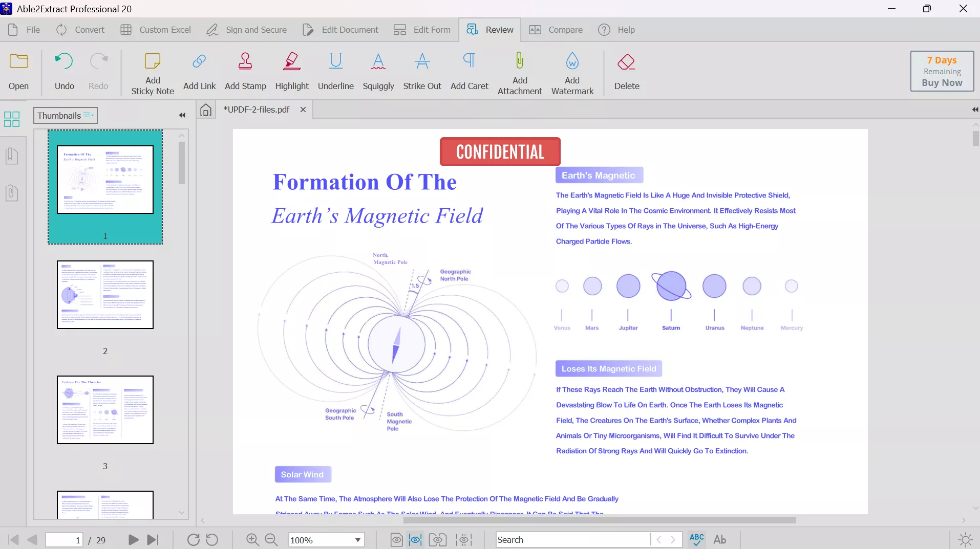Select the Highlight tool
This screenshot has height=549, width=980.
click(291, 71)
